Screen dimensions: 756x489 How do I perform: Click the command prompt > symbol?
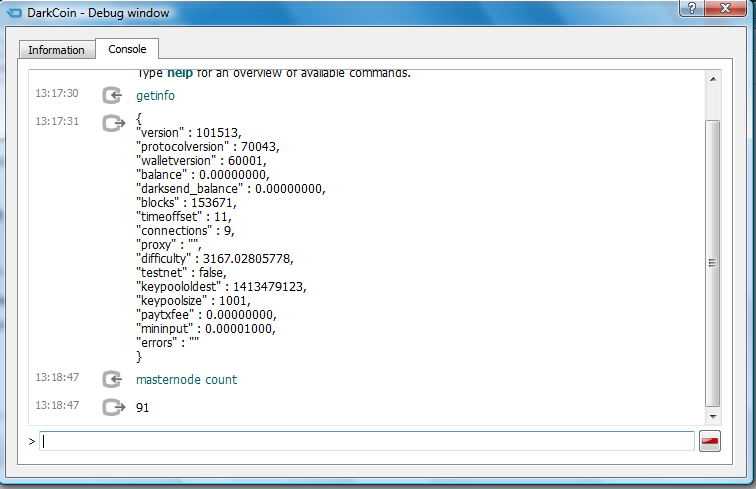[32, 441]
